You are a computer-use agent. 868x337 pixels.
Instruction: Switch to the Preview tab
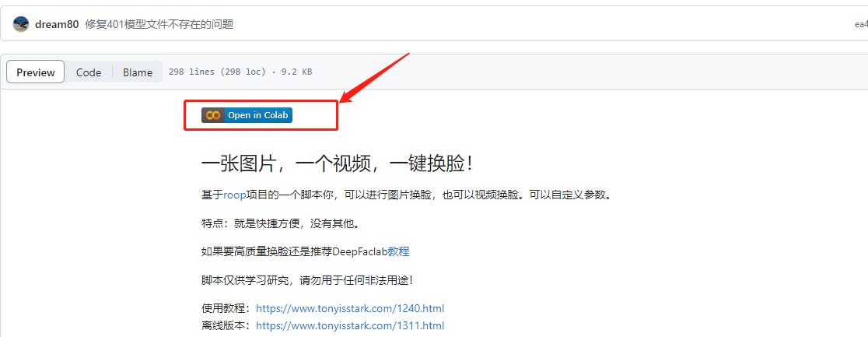(36, 72)
